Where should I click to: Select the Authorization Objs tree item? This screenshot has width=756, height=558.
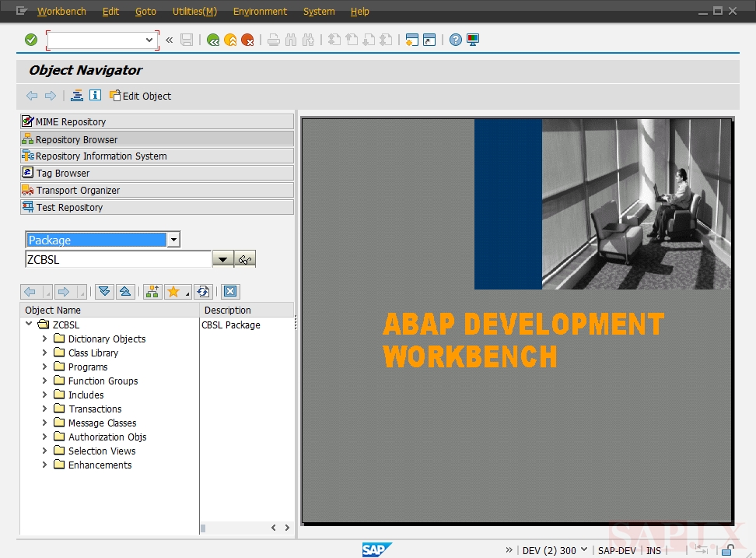point(107,437)
